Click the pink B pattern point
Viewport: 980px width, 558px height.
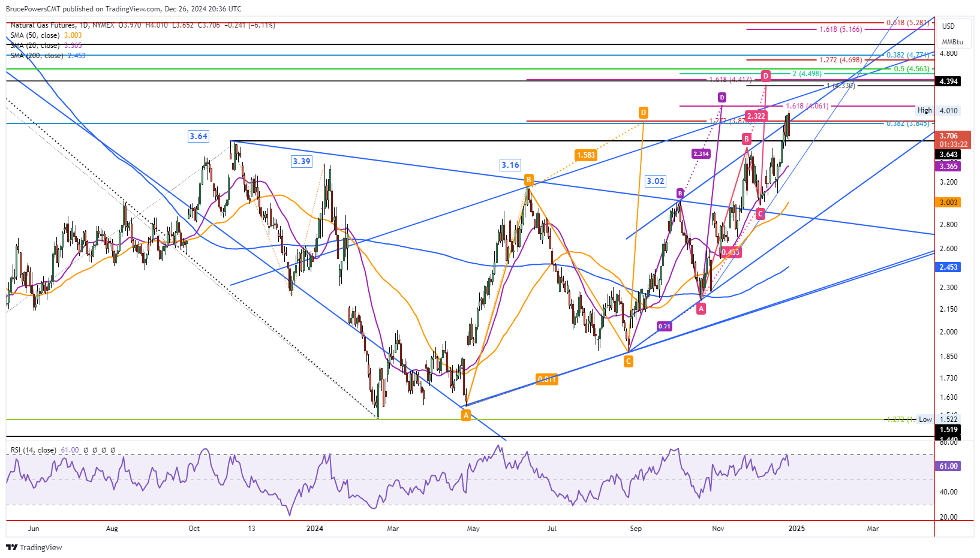(747, 139)
